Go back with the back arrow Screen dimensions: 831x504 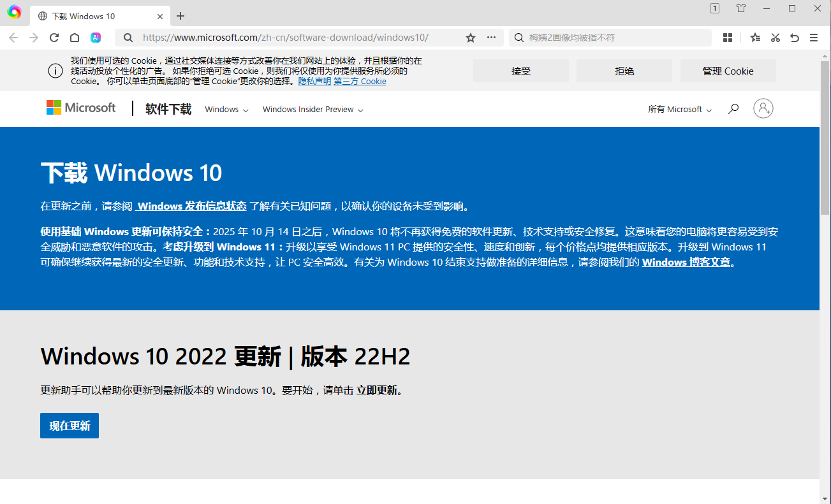pos(13,38)
